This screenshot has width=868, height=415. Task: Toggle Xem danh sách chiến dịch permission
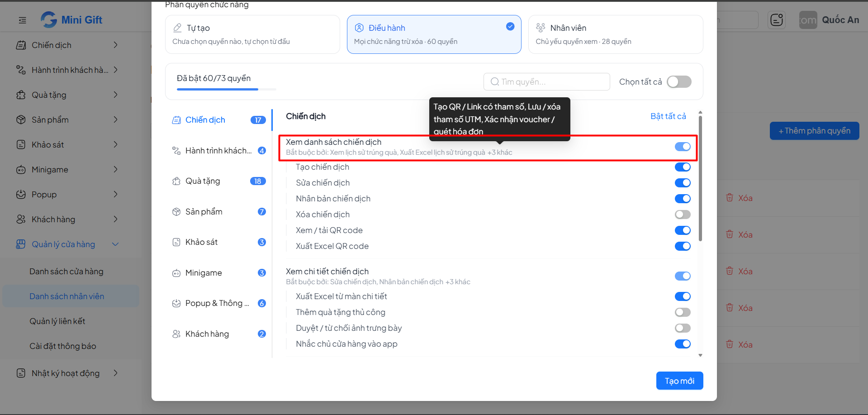tap(683, 147)
